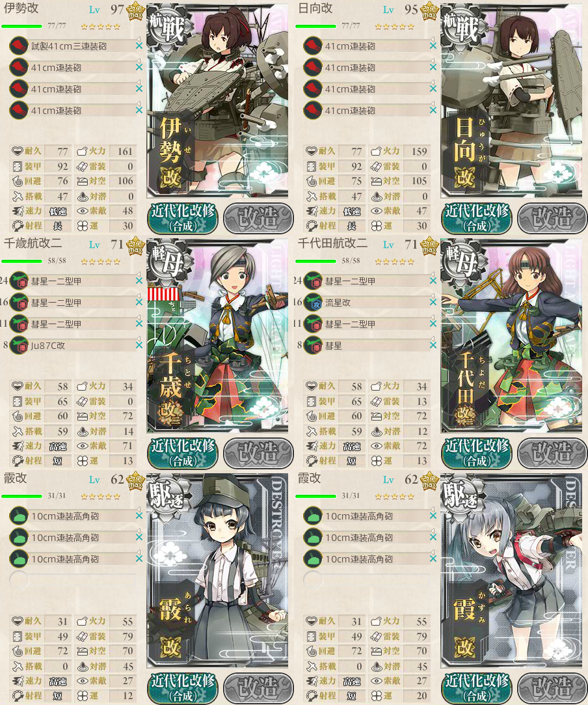Open Arare's empty fourth equipment slot

pos(74,581)
